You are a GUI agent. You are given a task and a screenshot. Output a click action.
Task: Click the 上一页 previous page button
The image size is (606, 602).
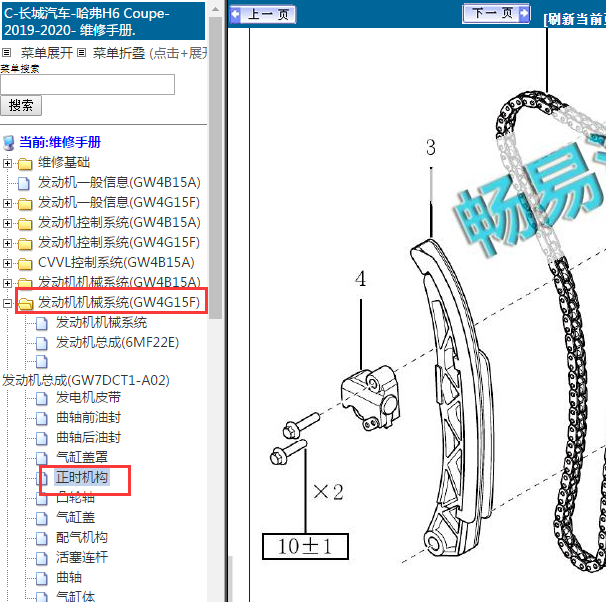click(263, 14)
